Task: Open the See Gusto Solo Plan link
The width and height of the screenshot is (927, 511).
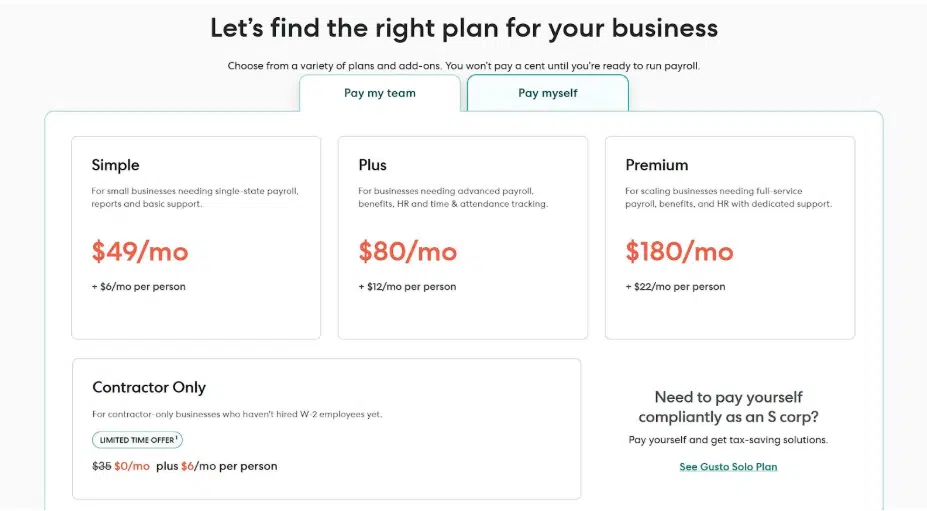Action: tap(728, 466)
